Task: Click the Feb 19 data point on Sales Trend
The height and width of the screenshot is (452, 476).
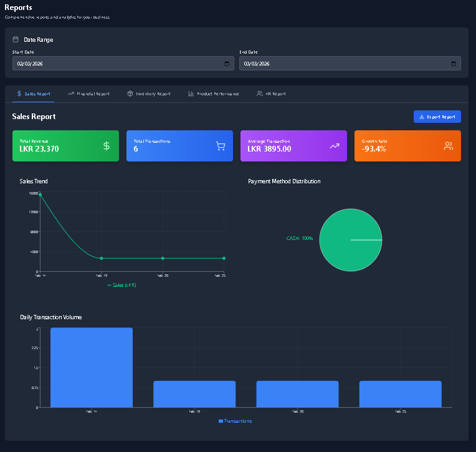Action: coord(102,258)
